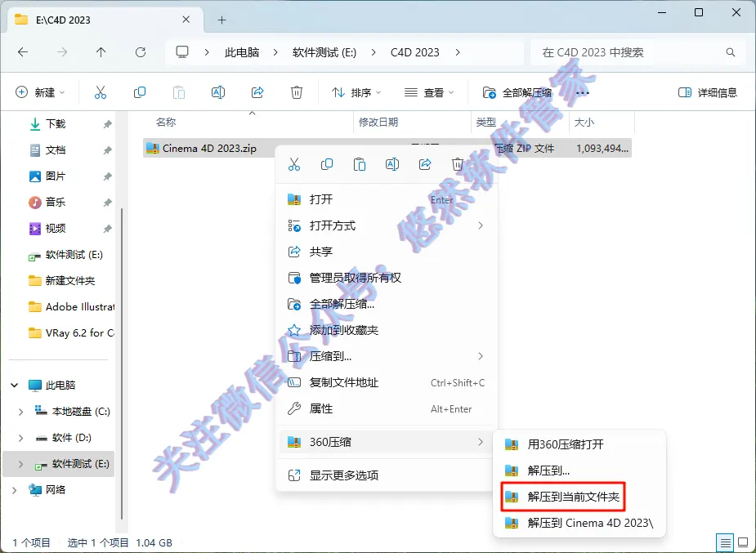The width and height of the screenshot is (756, 553).
Task: Switch to large icons view in status bar
Action: click(x=743, y=543)
